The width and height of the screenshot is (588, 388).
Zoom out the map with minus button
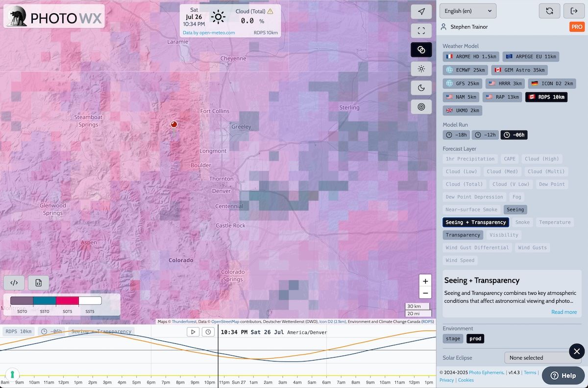(425, 293)
